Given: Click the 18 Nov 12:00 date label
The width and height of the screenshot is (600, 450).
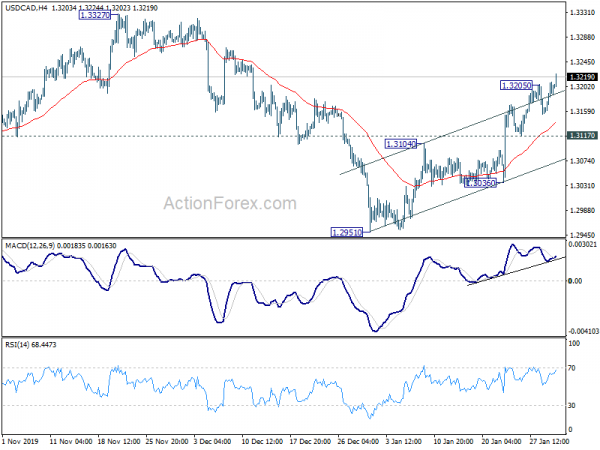Looking at the screenshot, I should click(119, 441).
